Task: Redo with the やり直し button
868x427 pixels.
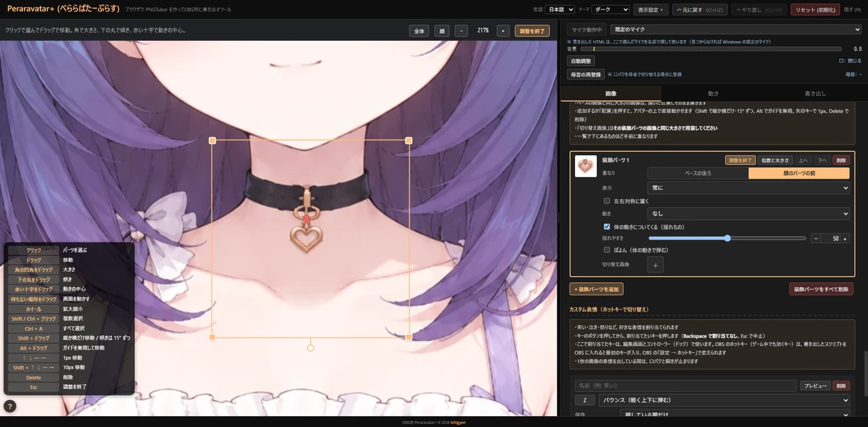Action: click(x=759, y=10)
